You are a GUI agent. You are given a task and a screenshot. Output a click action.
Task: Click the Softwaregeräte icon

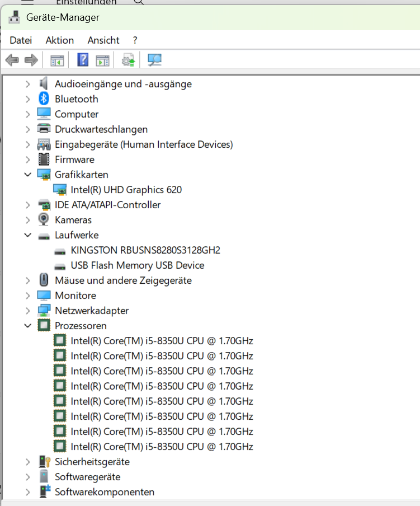click(x=44, y=476)
